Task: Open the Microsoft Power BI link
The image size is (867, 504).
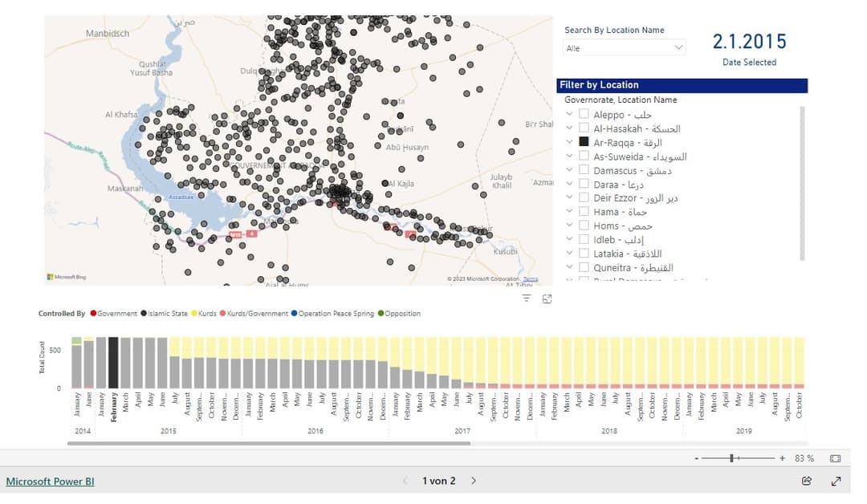Action: [50, 482]
